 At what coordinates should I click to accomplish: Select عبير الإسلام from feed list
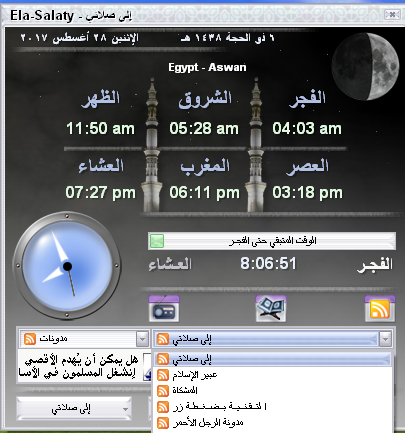coord(272,375)
